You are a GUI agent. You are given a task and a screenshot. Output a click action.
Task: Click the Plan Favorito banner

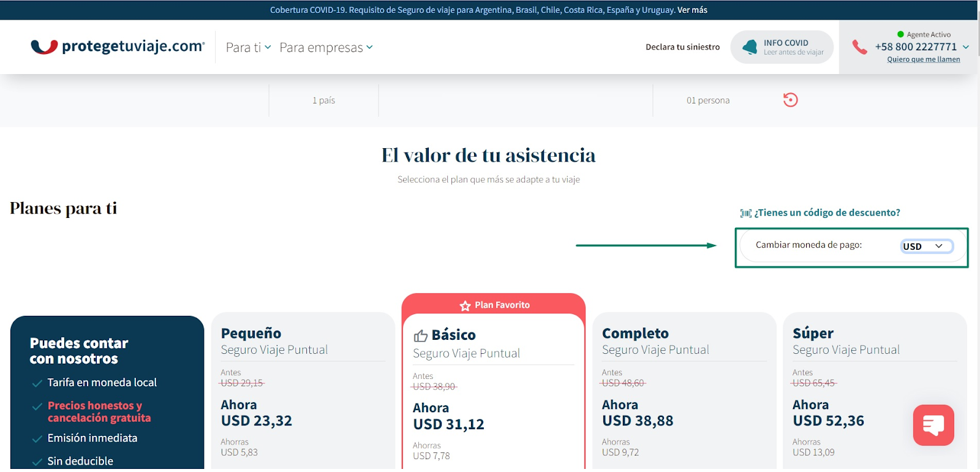click(494, 304)
